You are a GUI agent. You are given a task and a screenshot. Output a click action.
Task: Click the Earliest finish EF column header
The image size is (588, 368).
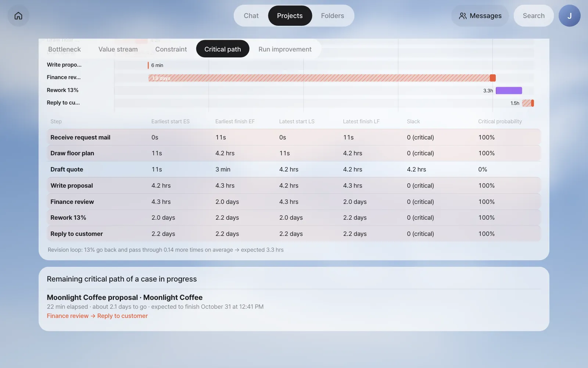coord(235,121)
